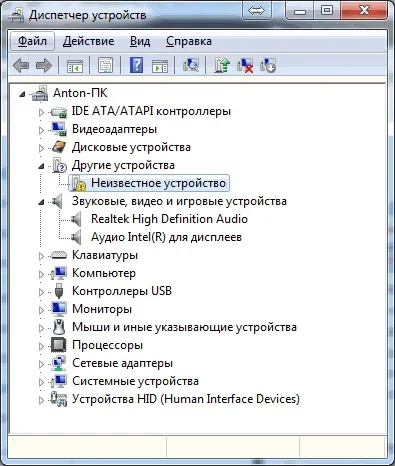The width and height of the screenshot is (395, 466).
Task: Open the Действие menu
Action: click(88, 41)
